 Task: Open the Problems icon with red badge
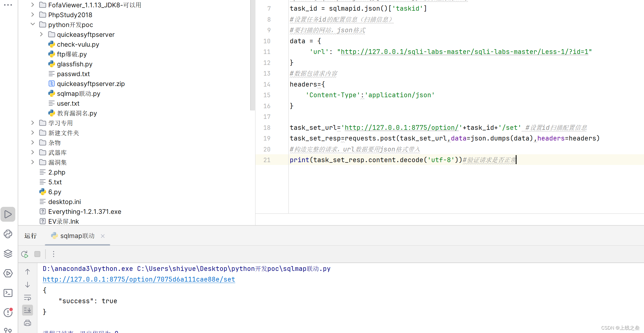(8, 312)
